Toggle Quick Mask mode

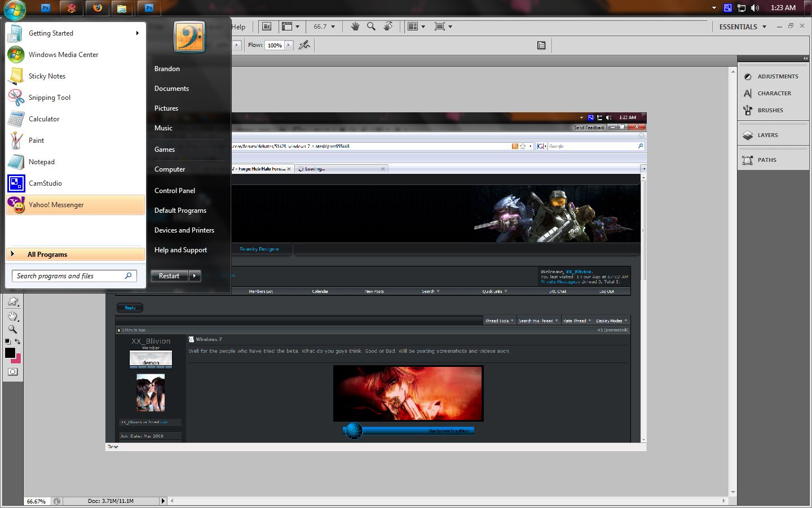13,371
